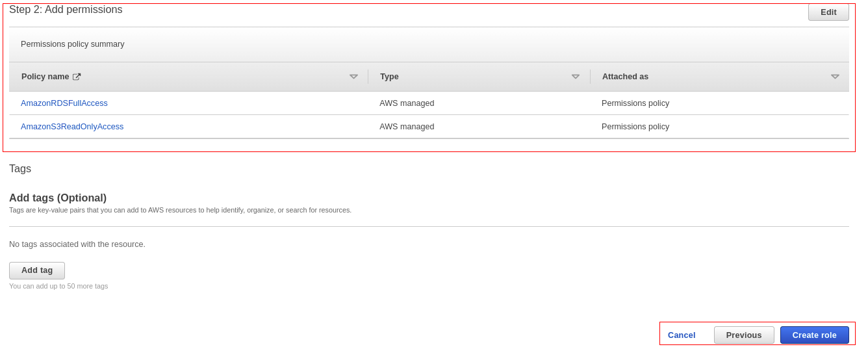The height and width of the screenshot is (349, 868).
Task: Click the external link icon beside Policy name
Action: coord(77,77)
